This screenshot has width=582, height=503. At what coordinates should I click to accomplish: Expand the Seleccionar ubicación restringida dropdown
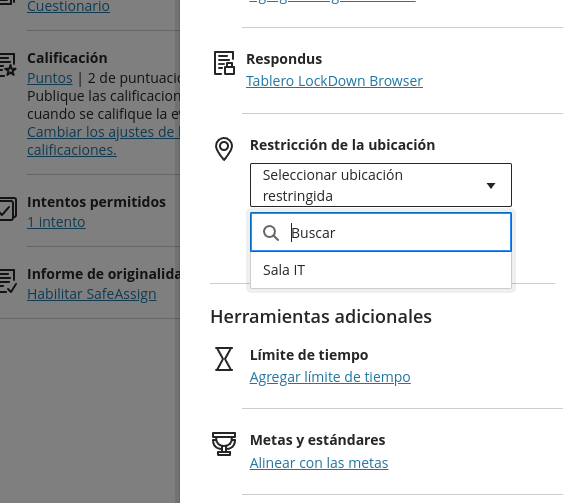tap(381, 185)
